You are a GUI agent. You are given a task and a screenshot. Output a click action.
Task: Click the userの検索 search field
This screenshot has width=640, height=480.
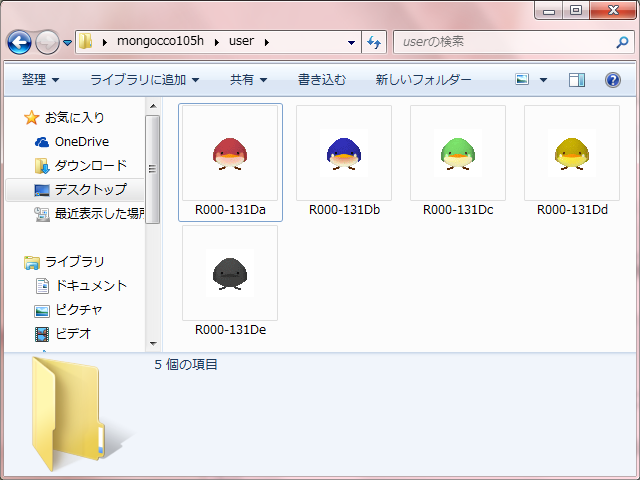click(500, 42)
